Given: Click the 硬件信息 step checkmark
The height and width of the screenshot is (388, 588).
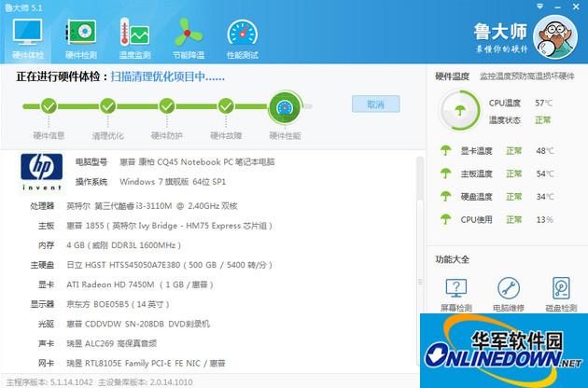Looking at the screenshot, I should [49, 106].
